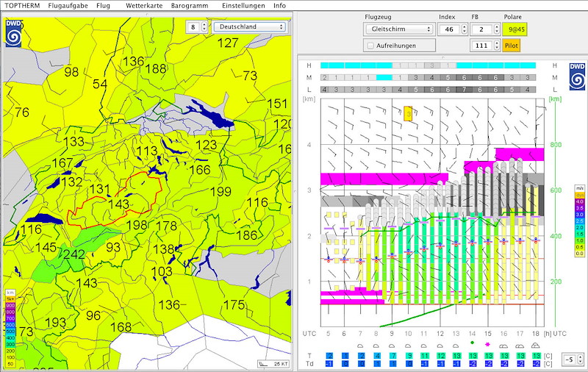
Task: Click the green dot symbol at hour 14
Action: pos(472,343)
